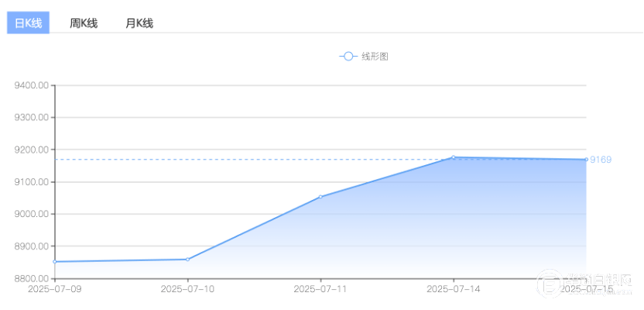Screen dimensions: 644x310
Task: Select the 月K线 tab
Action: [139, 23]
